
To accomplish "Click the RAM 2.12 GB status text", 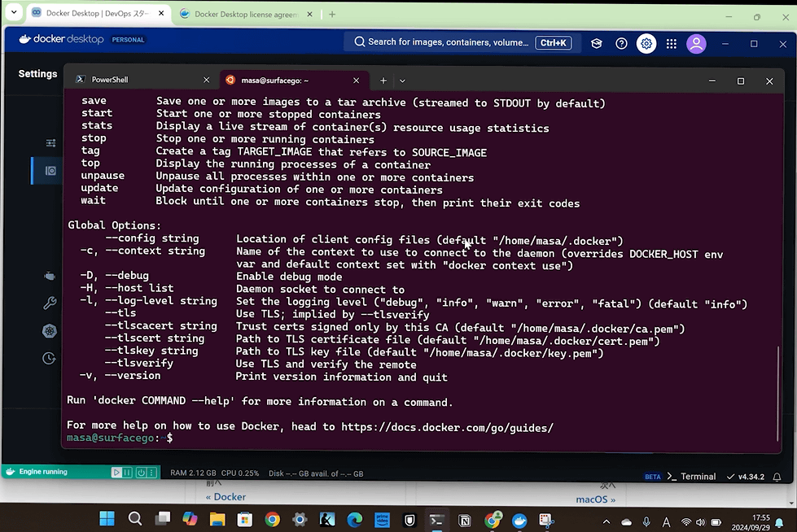I will click(193, 473).
